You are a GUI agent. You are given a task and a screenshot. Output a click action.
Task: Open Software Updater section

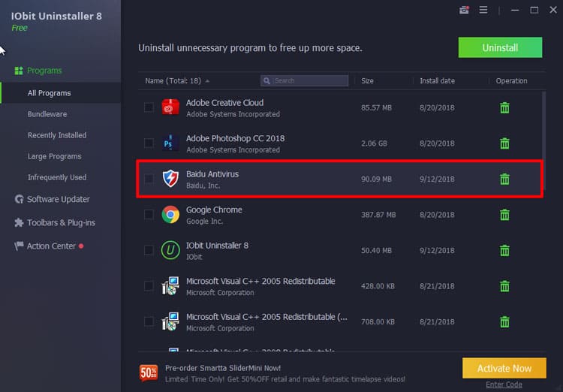click(x=52, y=199)
